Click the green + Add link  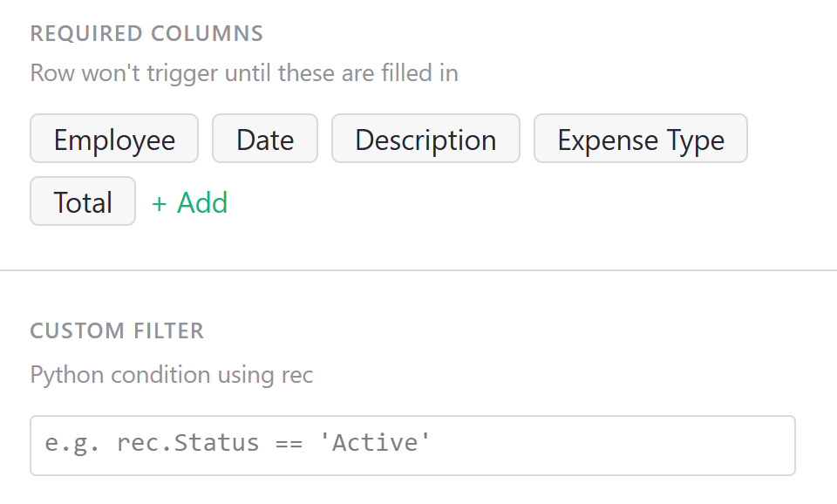[189, 202]
